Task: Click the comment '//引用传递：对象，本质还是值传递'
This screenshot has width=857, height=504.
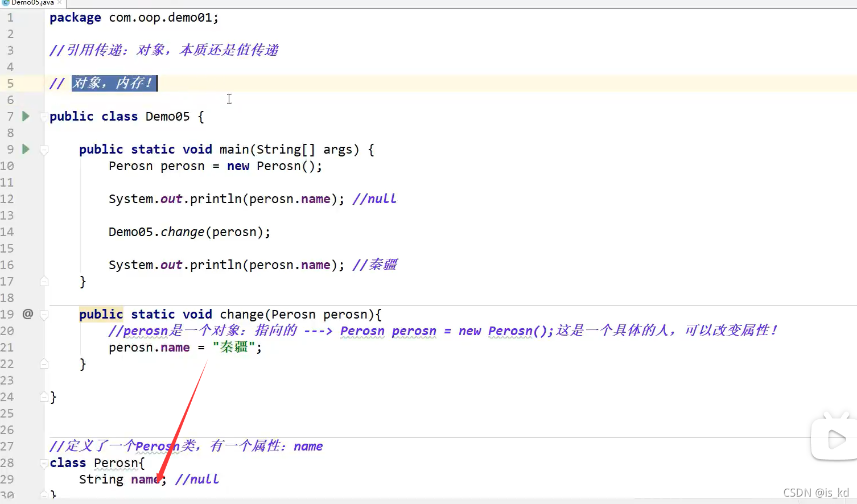Action: pyautogui.click(x=164, y=50)
